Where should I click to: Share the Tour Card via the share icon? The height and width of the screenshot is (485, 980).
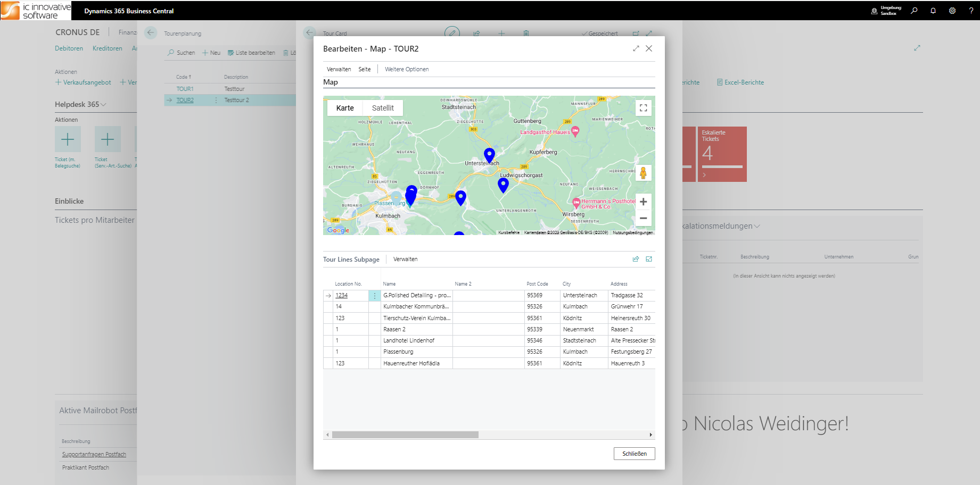point(476,34)
